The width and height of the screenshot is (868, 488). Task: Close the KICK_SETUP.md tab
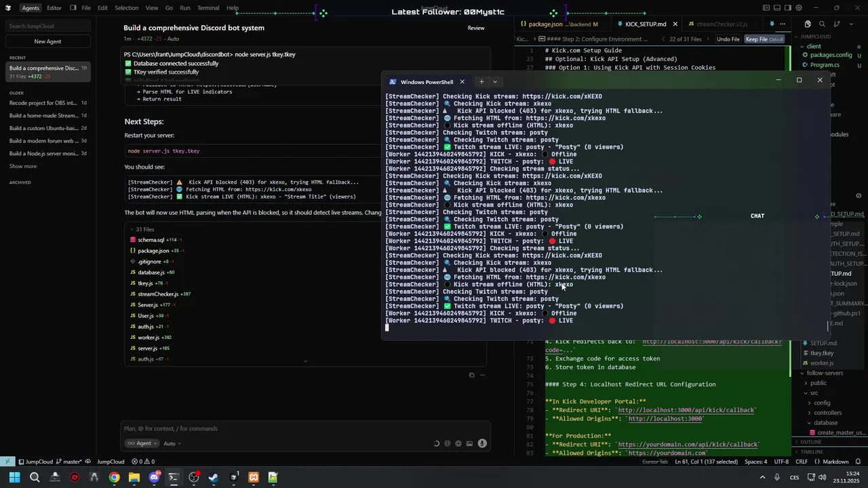point(675,24)
